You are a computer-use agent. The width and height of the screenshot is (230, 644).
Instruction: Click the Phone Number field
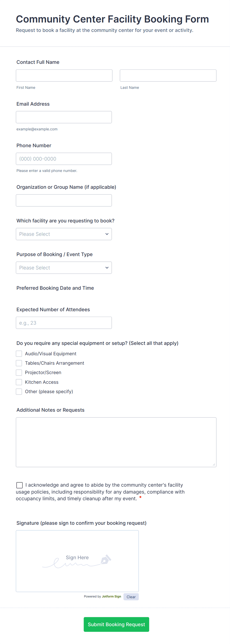pos(64,159)
